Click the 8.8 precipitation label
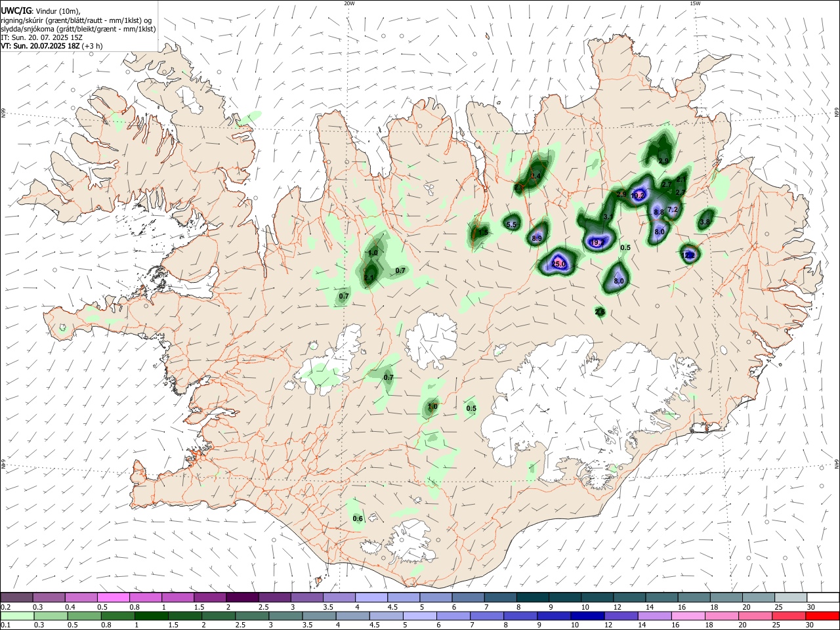This screenshot has height=630, width=840. (x=659, y=212)
